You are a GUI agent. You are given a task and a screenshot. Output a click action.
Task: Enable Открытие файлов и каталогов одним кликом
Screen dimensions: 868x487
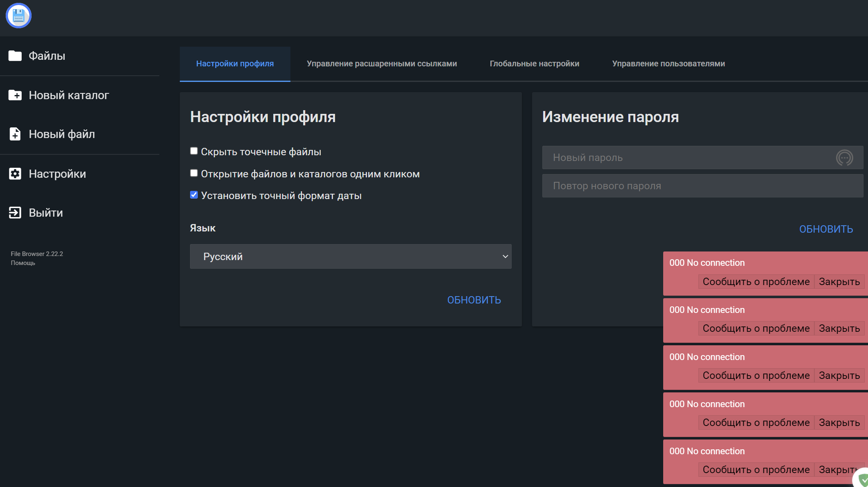point(193,173)
